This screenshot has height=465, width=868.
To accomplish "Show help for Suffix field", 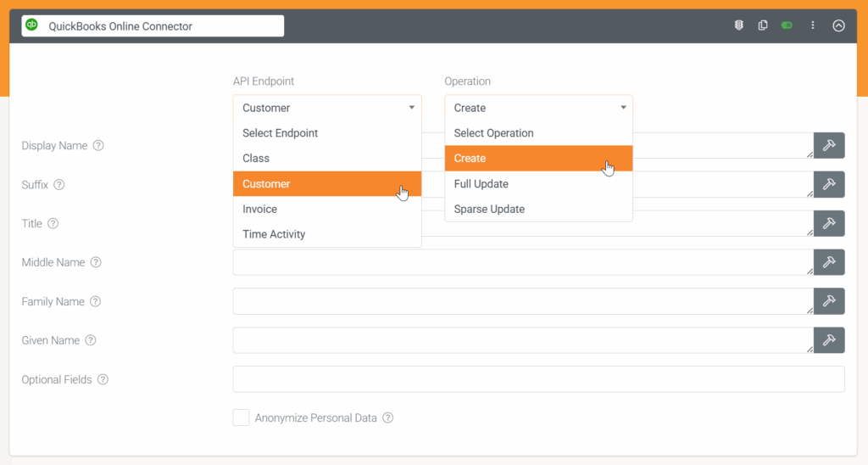I will click(59, 185).
